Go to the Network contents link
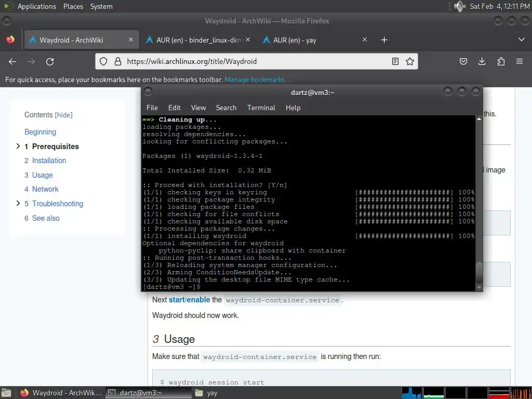 coord(42,189)
